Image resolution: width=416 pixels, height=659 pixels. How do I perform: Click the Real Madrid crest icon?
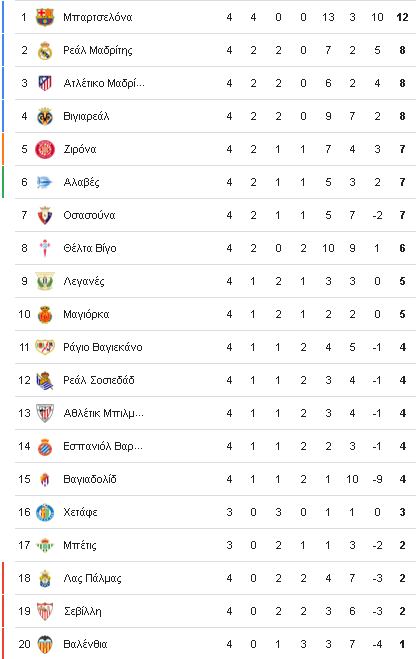click(45, 50)
